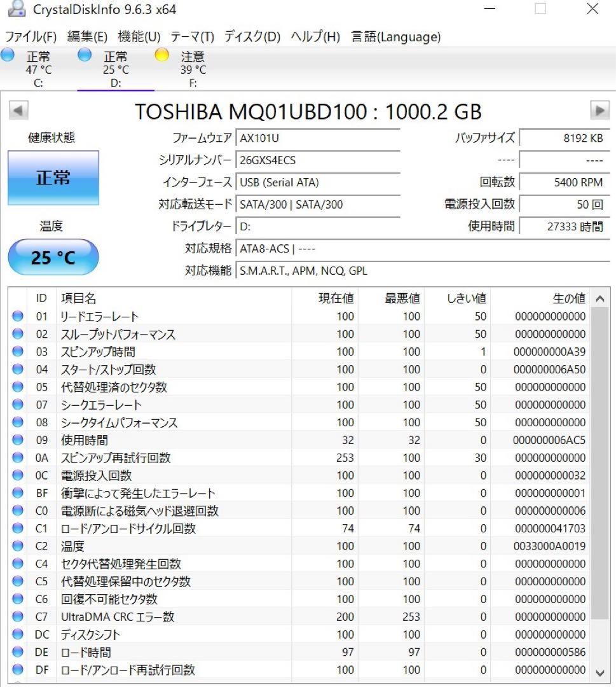
Task: Click status circle for C7 UltraDMA CRC エラー数
Action: click(x=18, y=616)
